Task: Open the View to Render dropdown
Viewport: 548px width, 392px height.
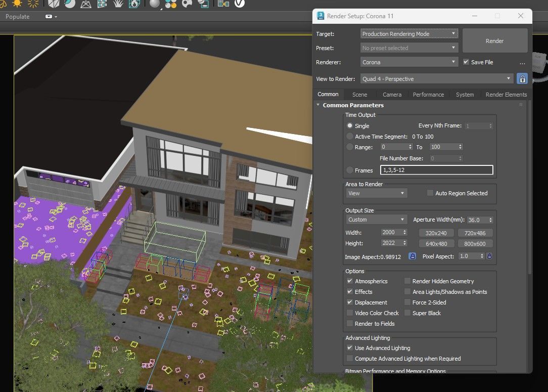Action: coord(437,79)
